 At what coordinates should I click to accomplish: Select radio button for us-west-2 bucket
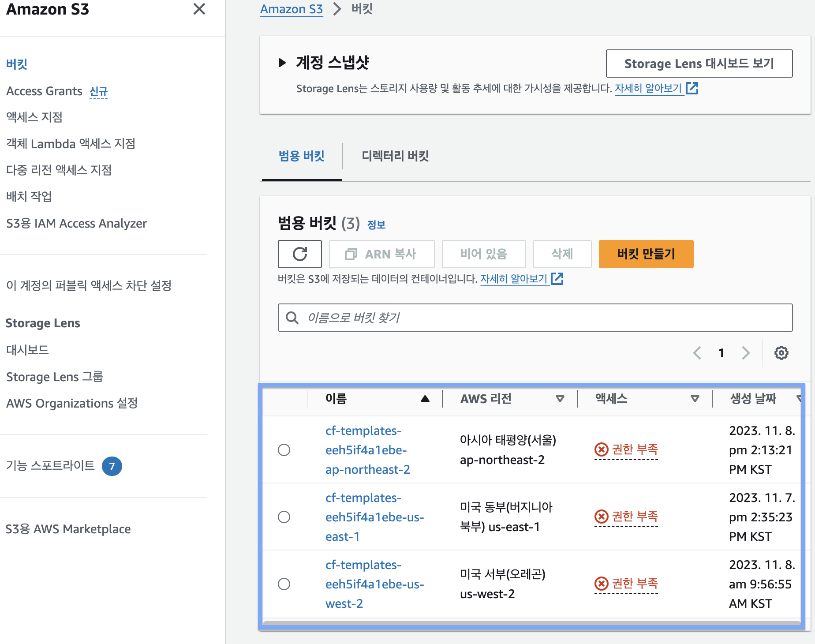pyautogui.click(x=284, y=584)
